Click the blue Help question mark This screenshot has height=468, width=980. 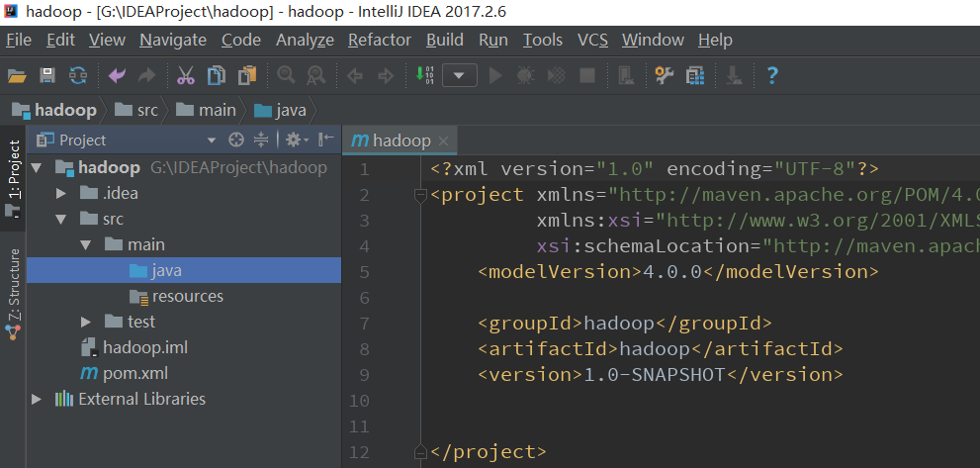(772, 76)
